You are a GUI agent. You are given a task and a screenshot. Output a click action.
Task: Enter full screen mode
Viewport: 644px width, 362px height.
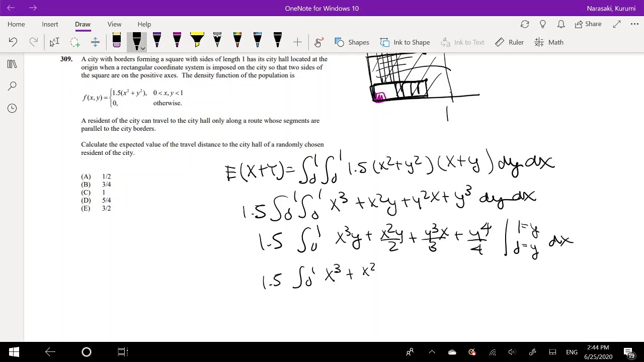(617, 24)
